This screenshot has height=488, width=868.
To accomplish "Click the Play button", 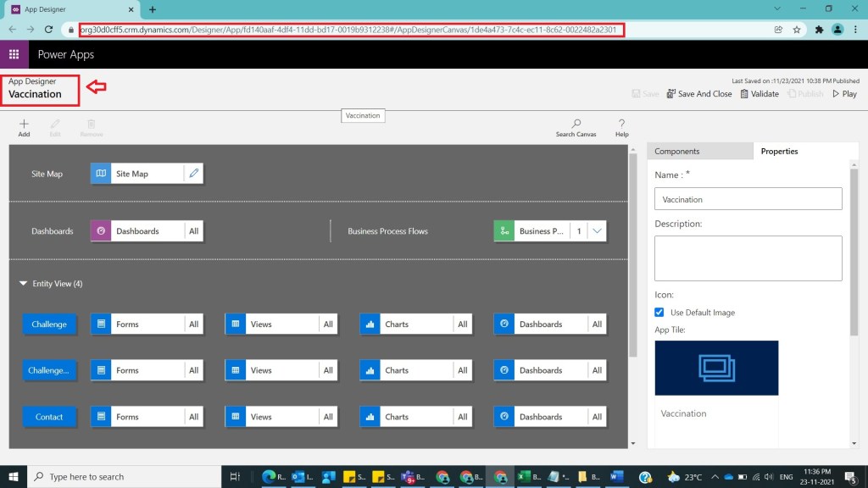I will (844, 94).
